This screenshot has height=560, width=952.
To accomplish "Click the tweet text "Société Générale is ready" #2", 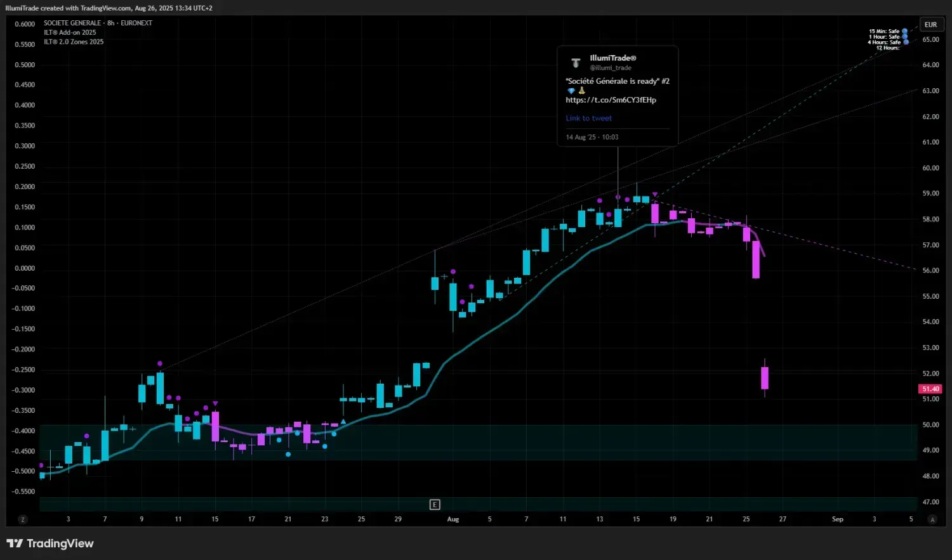I will [x=618, y=81].
